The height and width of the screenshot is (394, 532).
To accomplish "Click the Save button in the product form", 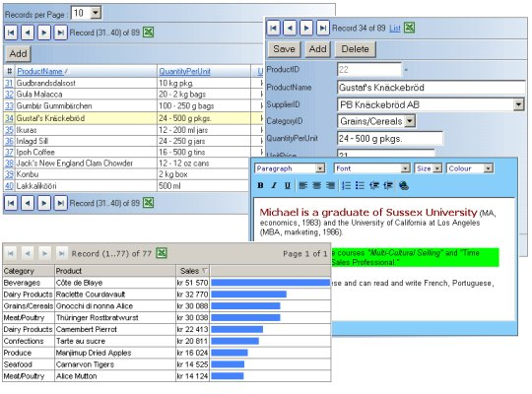I will (x=284, y=49).
